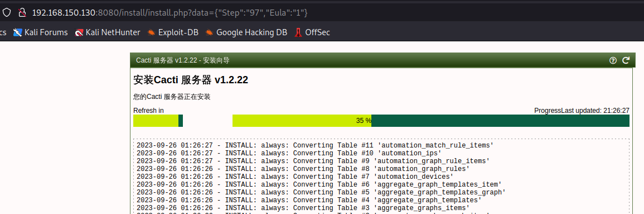Image resolution: width=644 pixels, height=214 pixels.
Task: Click log line Table #7 'automation_devices'
Action: pyautogui.click(x=295, y=177)
